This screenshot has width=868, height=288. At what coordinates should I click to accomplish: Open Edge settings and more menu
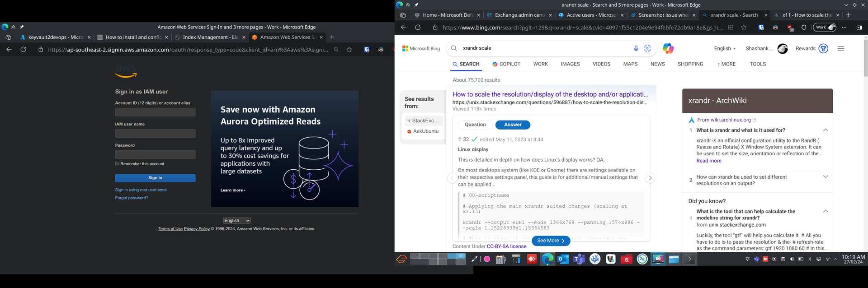click(x=844, y=27)
